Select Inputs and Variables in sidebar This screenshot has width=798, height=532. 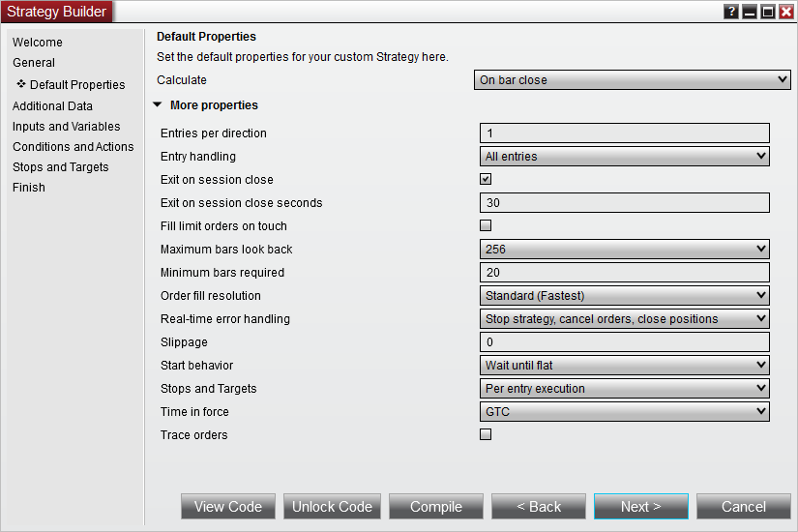tap(66, 127)
